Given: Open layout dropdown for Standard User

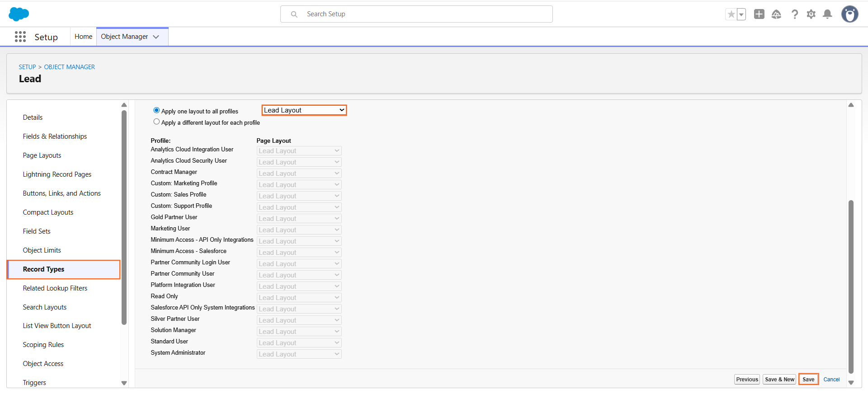Looking at the screenshot, I should click(299, 343).
